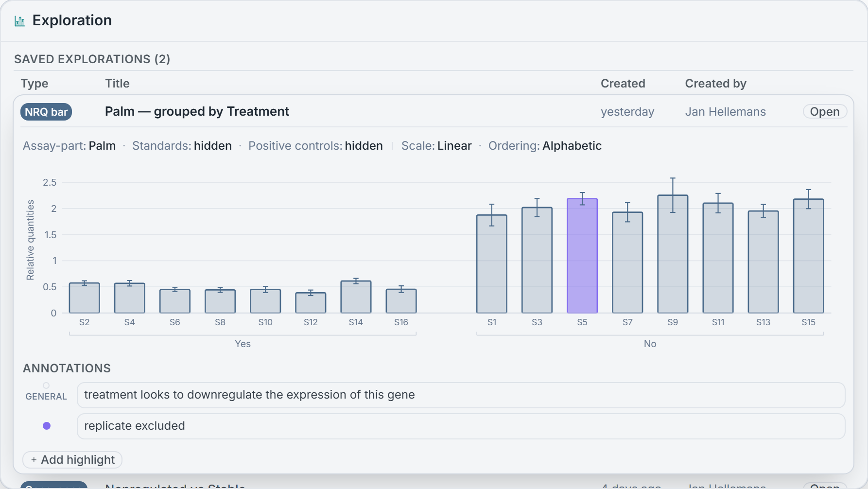Click the highlighted purple S5 bar
Viewport: 868px width, 489px height.
pos(582,256)
